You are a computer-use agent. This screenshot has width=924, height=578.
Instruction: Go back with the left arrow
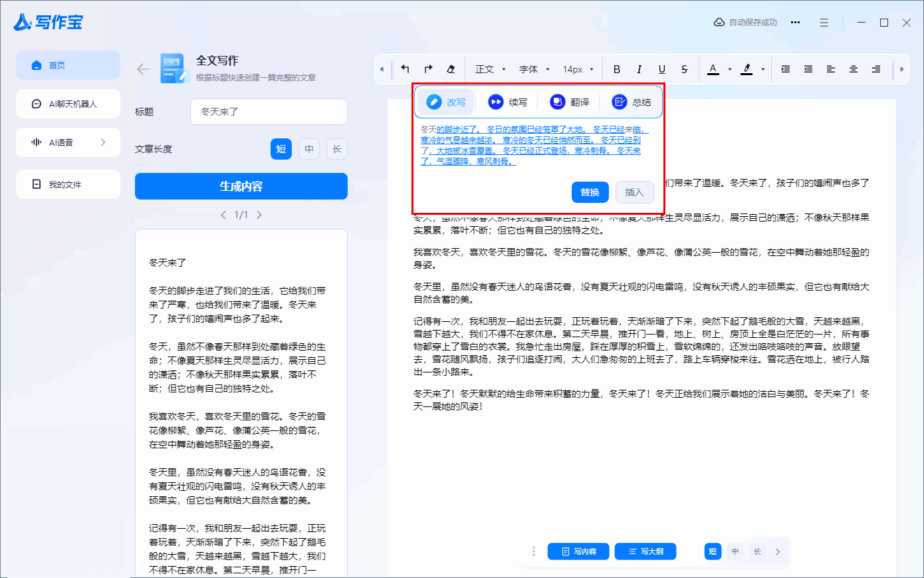[x=143, y=69]
